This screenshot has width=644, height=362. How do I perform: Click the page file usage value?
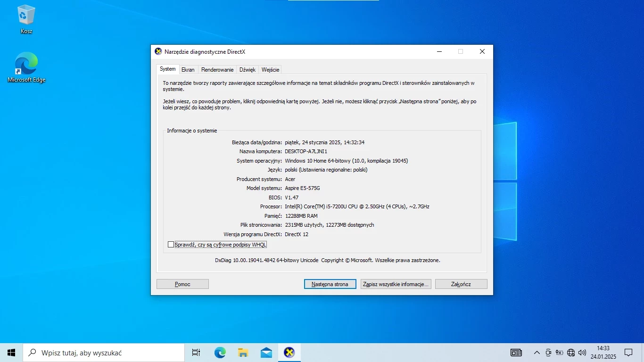pyautogui.click(x=330, y=225)
